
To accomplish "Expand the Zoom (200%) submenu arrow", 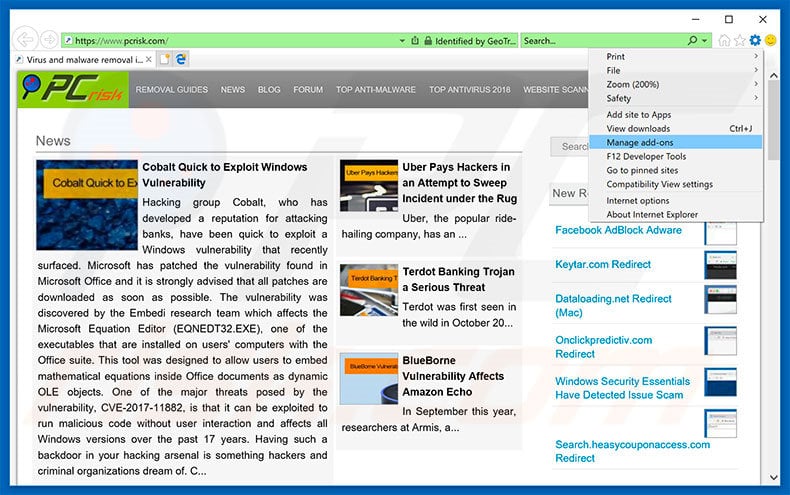I will click(756, 84).
